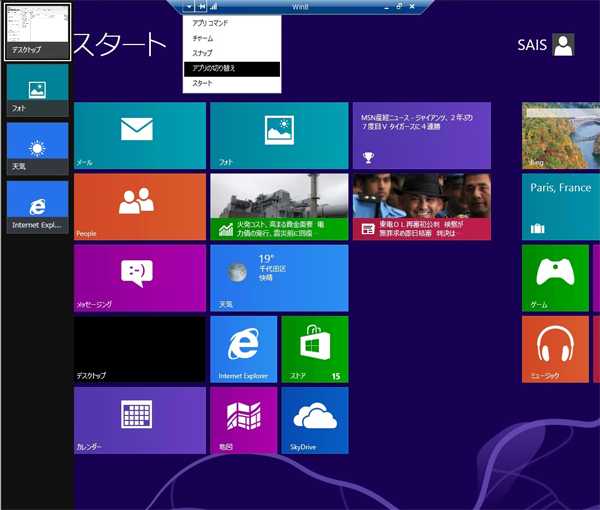Open the カレンダー tile

click(140, 420)
